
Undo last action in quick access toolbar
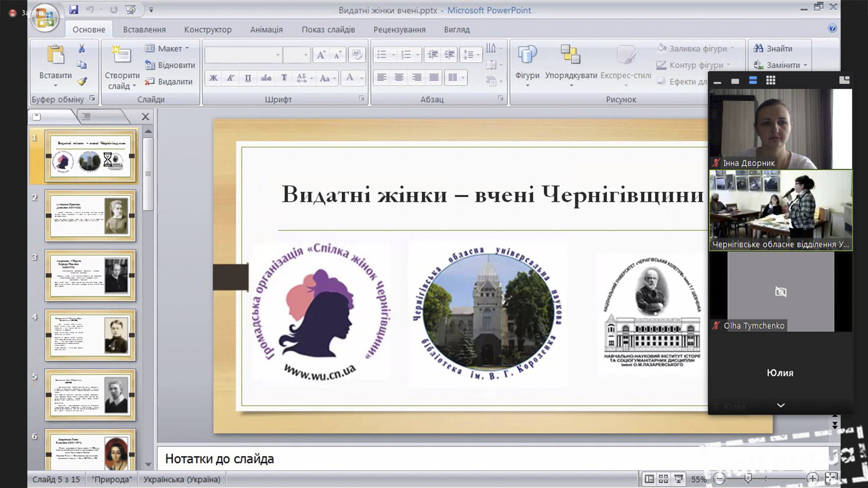pyautogui.click(x=90, y=10)
